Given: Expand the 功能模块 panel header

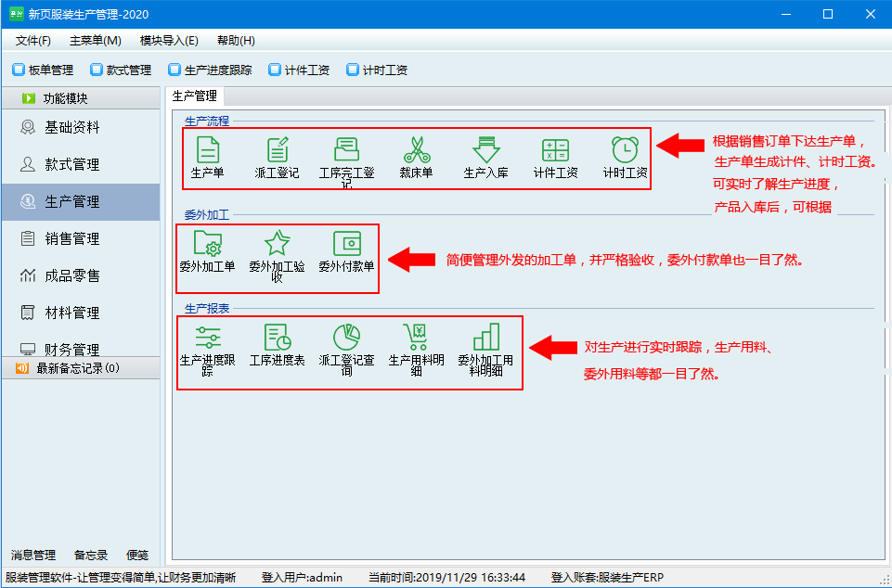Looking at the screenshot, I should click(x=81, y=98).
